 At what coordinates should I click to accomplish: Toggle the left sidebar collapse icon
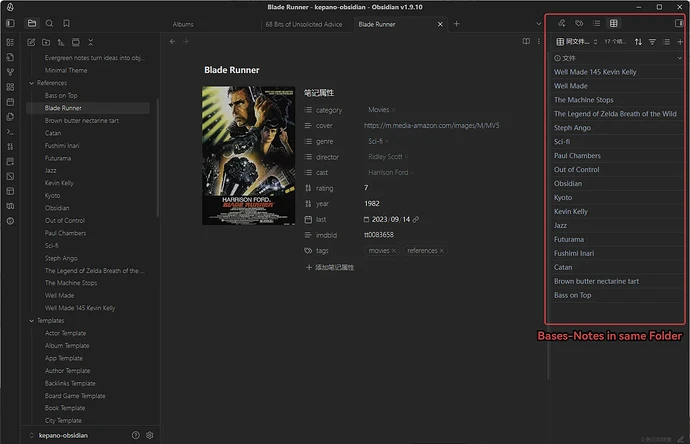[x=10, y=23]
